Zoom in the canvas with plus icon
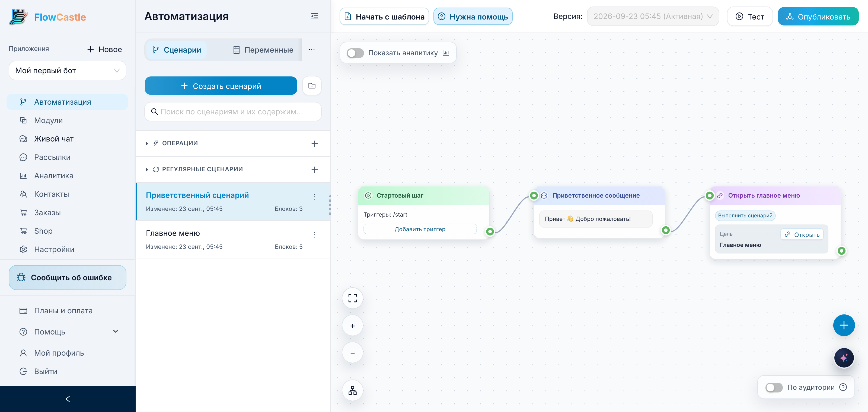 [352, 326]
